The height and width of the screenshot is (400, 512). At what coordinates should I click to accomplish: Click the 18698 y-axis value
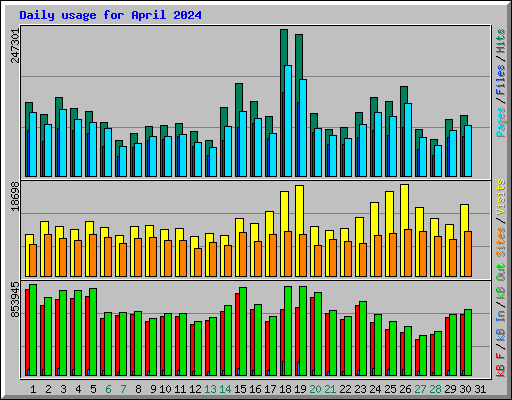(15, 196)
